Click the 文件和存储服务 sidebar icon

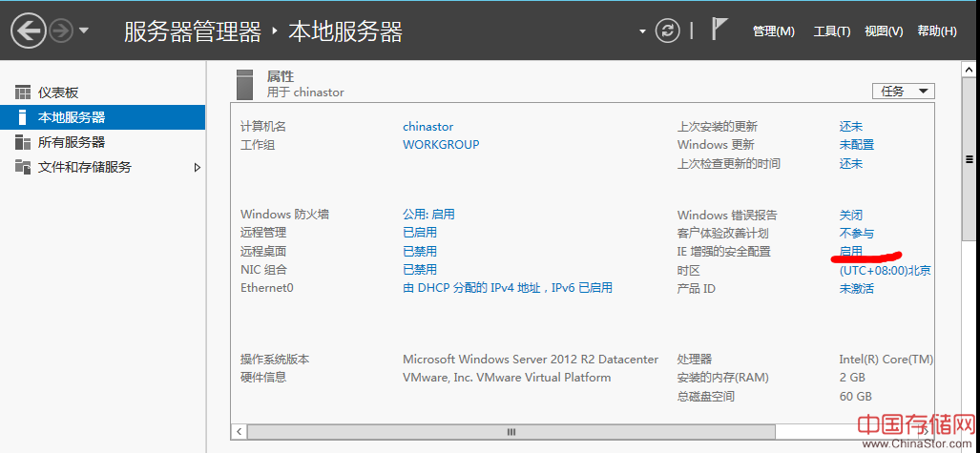click(23, 167)
